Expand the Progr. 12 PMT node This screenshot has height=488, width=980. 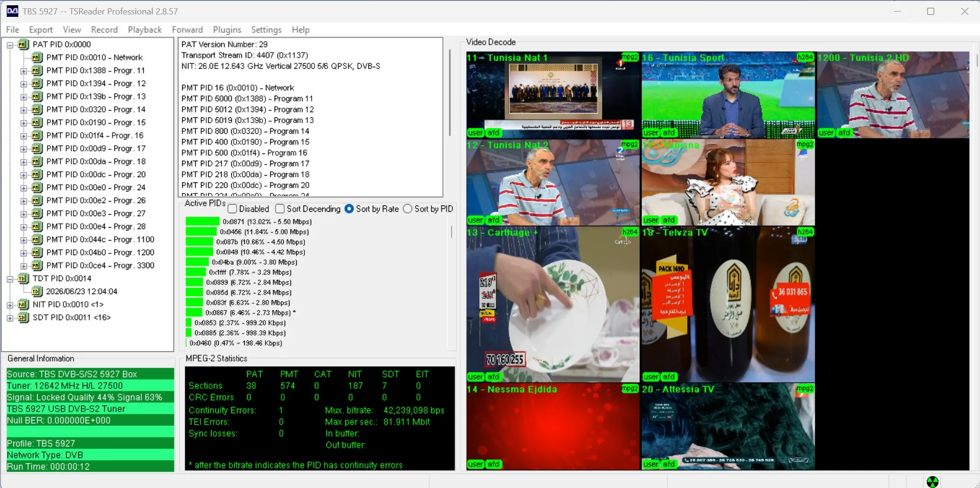pos(24,84)
